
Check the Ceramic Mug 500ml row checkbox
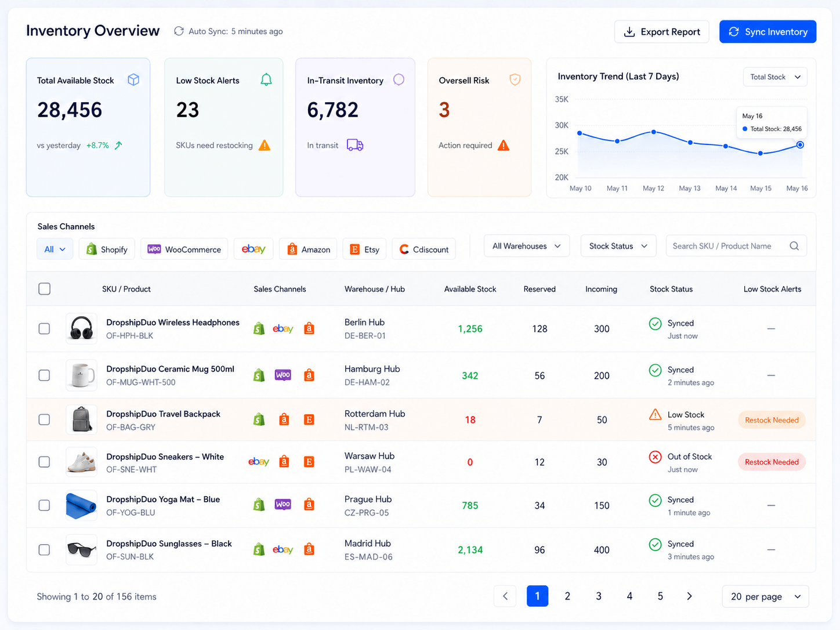click(44, 375)
